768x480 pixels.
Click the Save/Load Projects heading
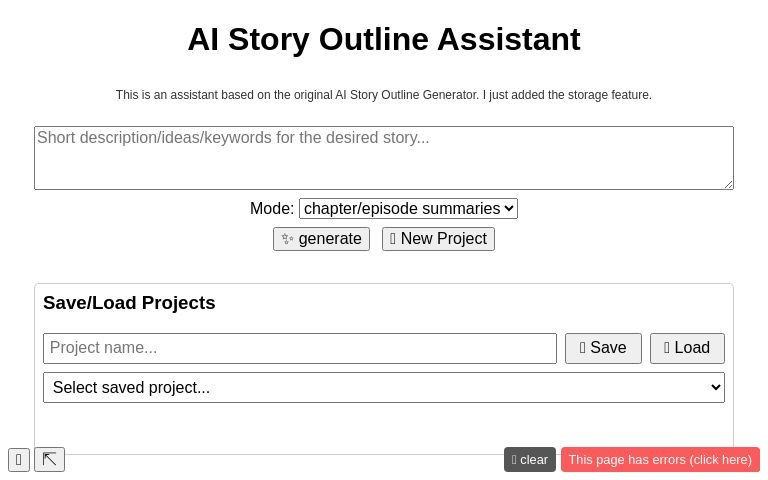129,303
